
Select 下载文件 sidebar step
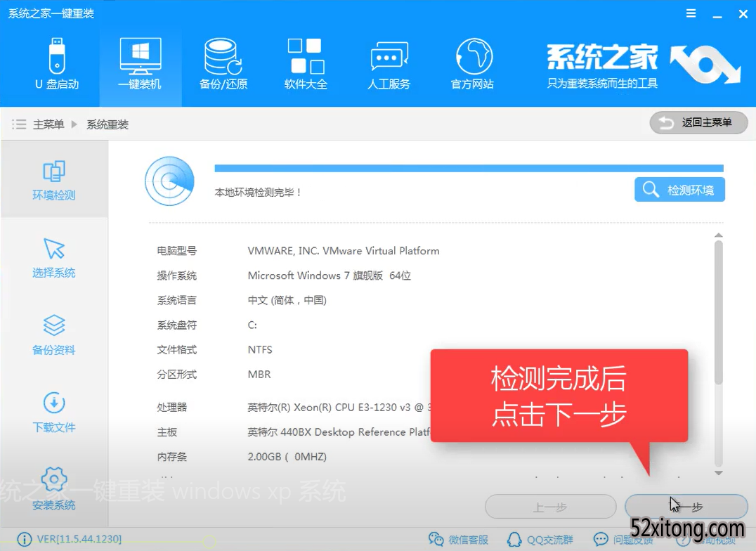[54, 412]
